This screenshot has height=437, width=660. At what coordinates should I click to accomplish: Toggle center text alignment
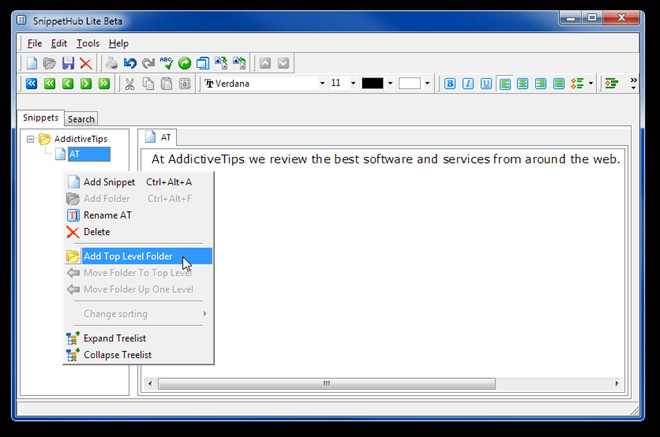click(x=522, y=83)
